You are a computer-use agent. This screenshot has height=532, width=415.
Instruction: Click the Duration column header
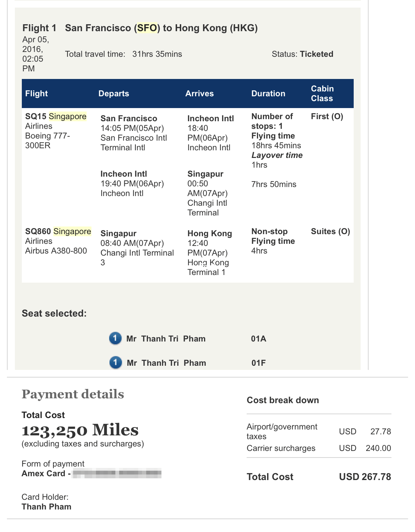coord(268,94)
